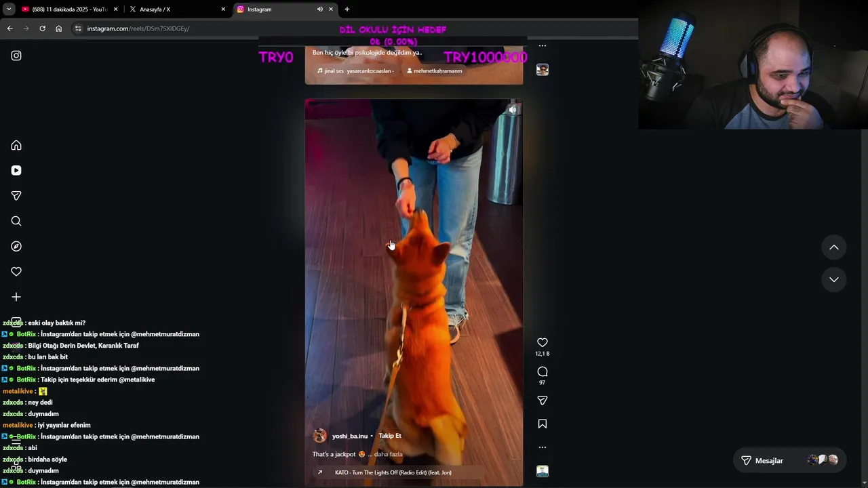The image size is (868, 488).
Task: Open the jinal ses yasarcankocaaslan audio link
Action: click(355, 70)
